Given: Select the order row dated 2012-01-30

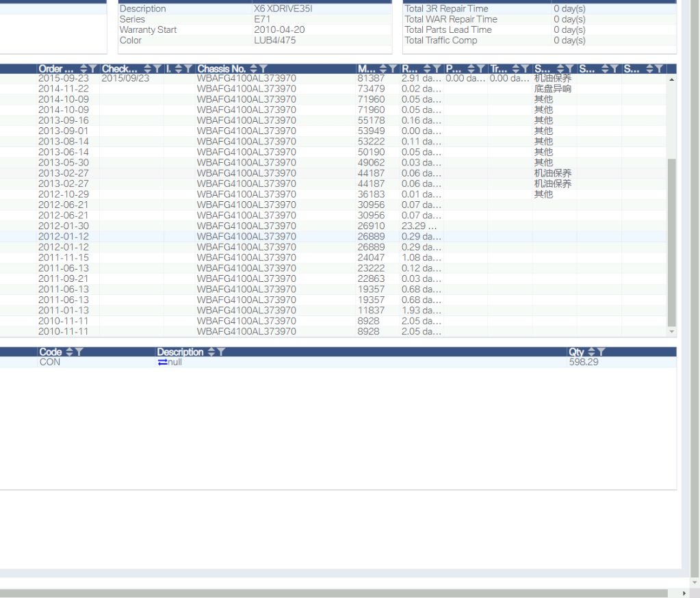Looking at the screenshot, I should [333, 226].
